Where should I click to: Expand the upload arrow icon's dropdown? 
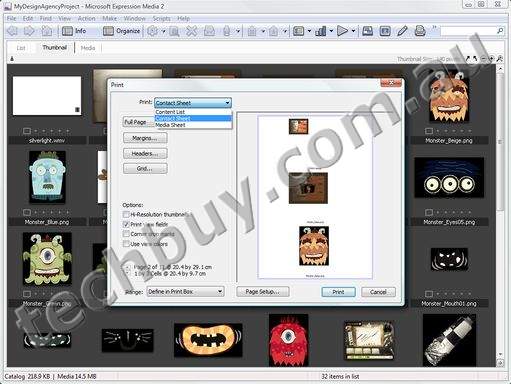pos(285,31)
